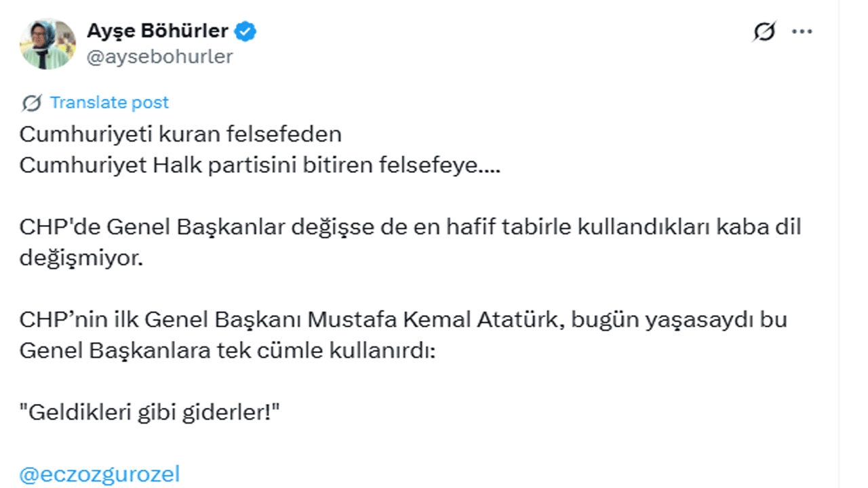Click the quote "Geldikleri gibi giderler!"

click(149, 413)
